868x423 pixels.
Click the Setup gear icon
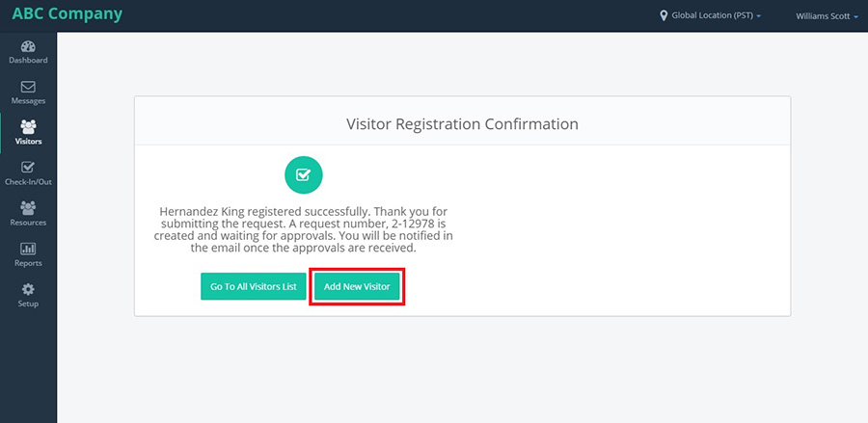tap(28, 289)
